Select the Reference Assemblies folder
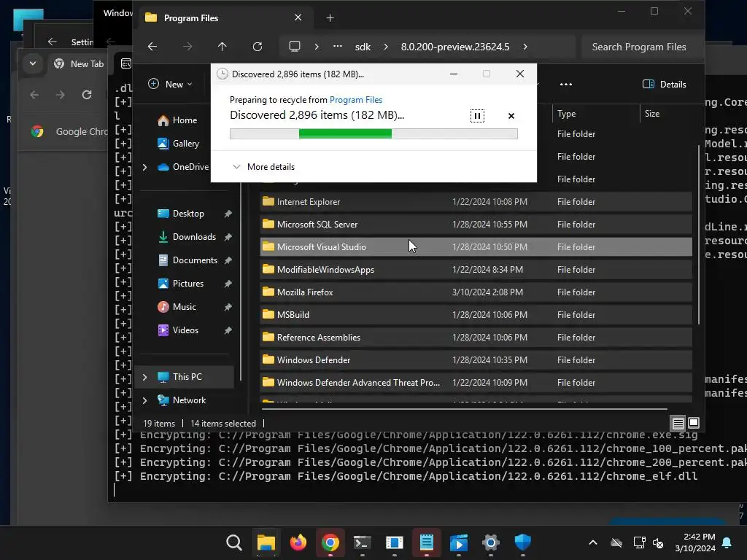 point(476,338)
